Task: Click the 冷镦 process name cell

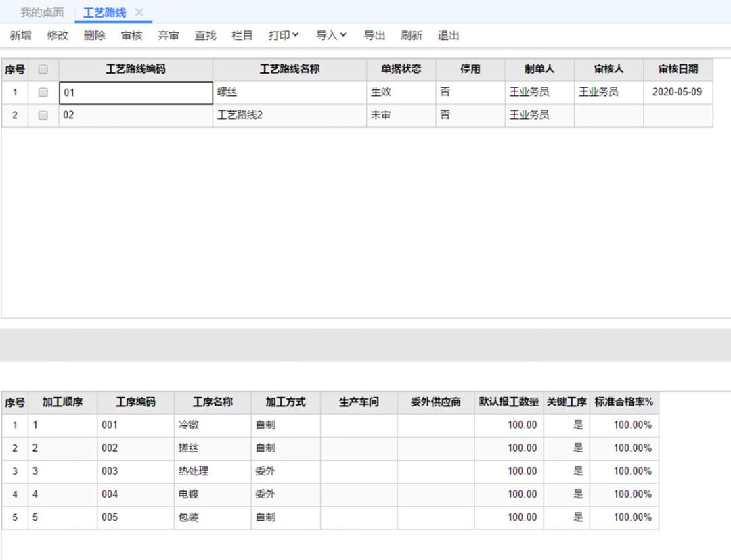Action: click(213, 425)
